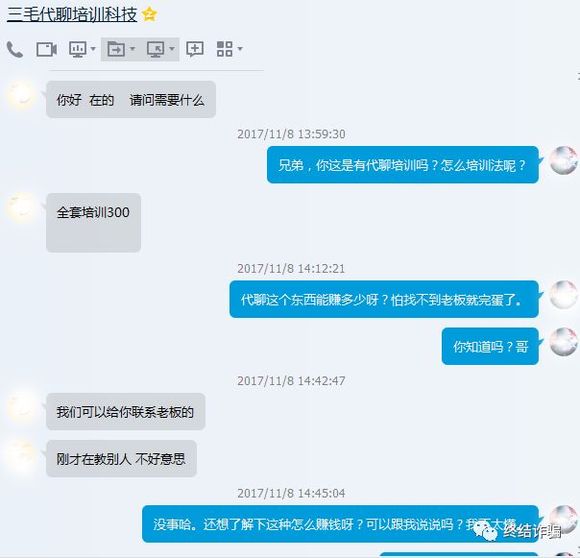This screenshot has width=580, height=558.
Task: Expand the dropdown arrow beside the remote desktop icon
Action: [172, 49]
